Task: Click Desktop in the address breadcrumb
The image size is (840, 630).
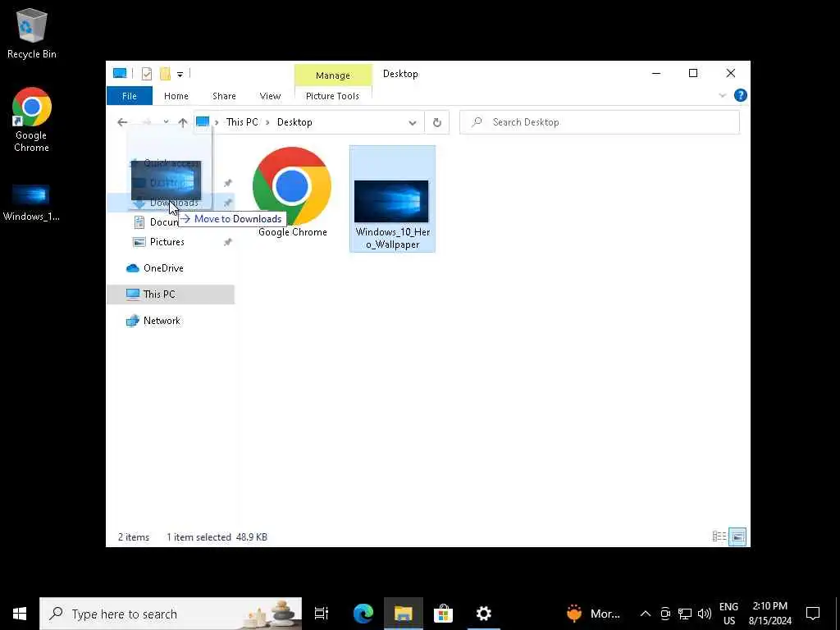Action: pos(294,122)
